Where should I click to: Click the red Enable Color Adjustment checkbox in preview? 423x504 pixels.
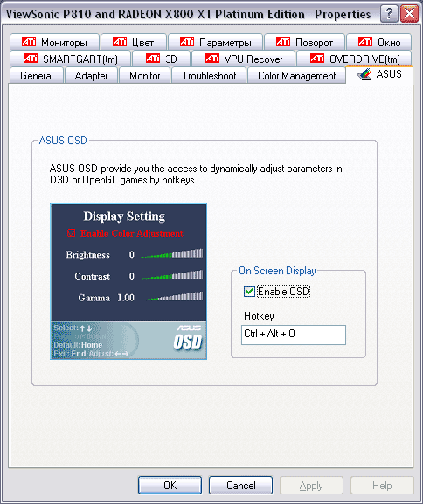[x=71, y=233]
